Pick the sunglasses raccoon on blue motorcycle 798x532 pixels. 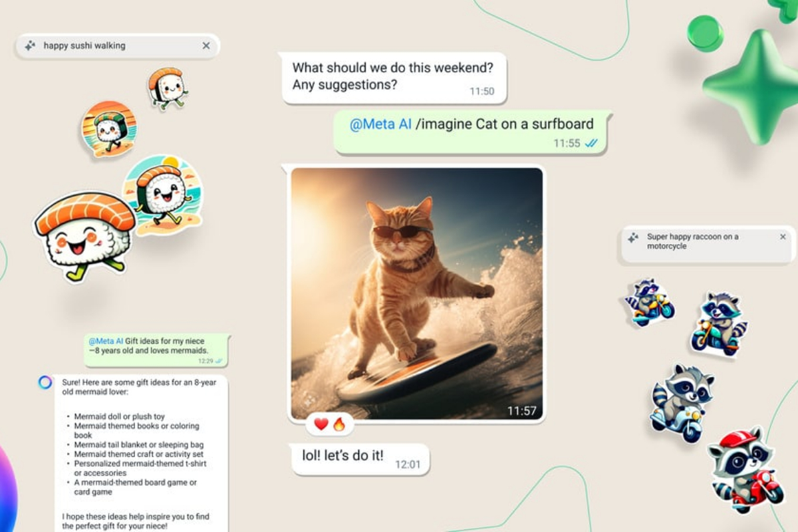[718, 325]
